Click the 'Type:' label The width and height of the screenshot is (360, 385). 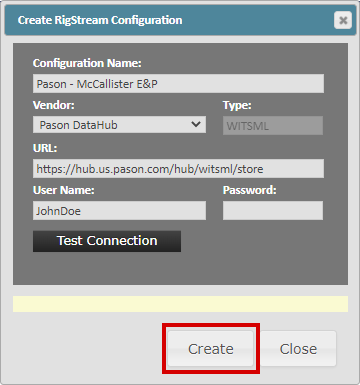[237, 105]
